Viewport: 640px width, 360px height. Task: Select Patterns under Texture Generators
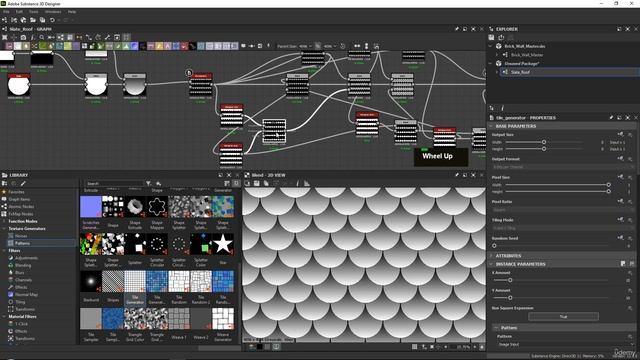point(22,243)
